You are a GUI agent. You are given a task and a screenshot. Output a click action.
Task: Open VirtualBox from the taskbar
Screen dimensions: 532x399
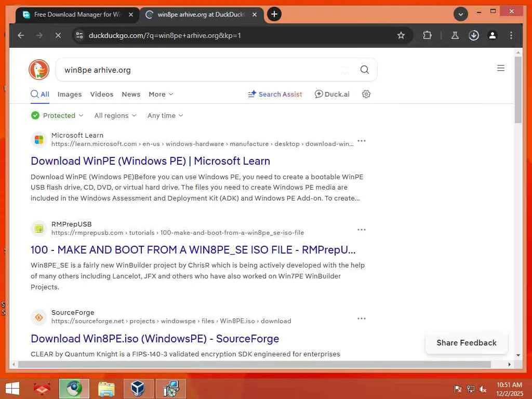[x=138, y=389]
